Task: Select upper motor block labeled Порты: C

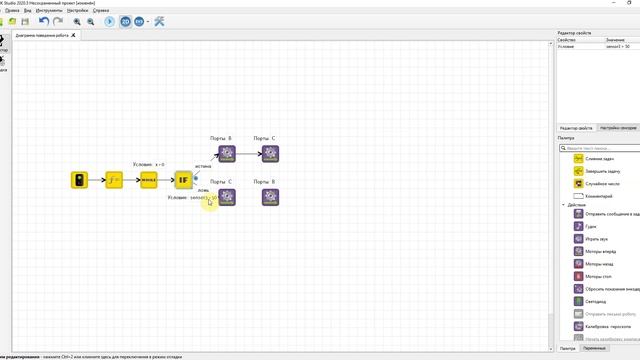Action: pyautogui.click(x=270, y=154)
